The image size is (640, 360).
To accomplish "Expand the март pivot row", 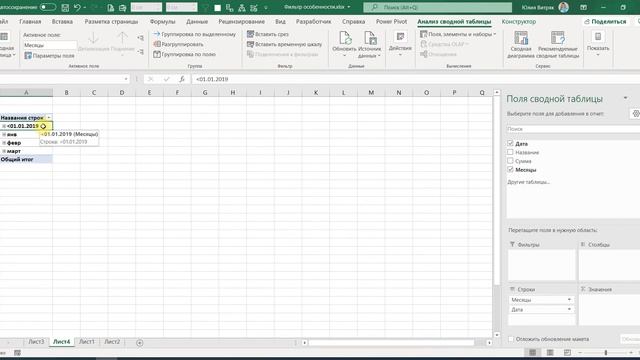I will pos(4,151).
